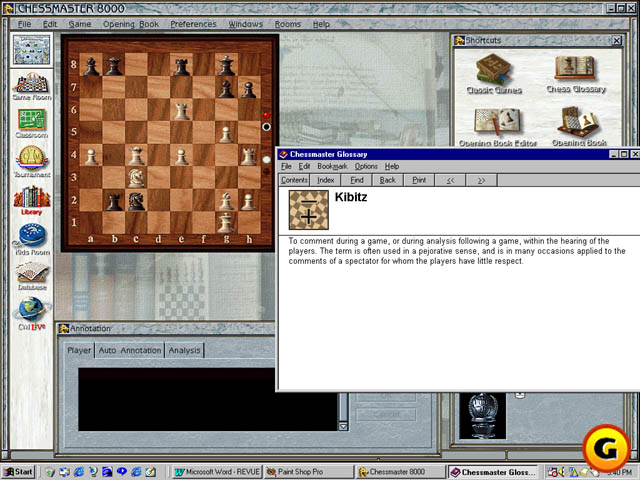Open Bookmark menu in Glossary window
Image resolution: width=640 pixels, height=480 pixels.
[x=332, y=166]
